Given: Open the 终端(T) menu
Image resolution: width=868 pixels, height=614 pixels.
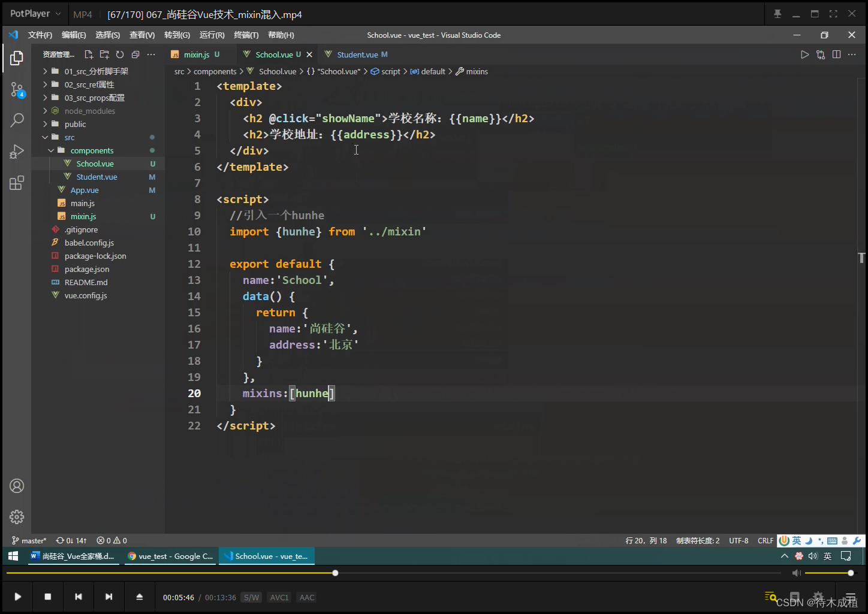Looking at the screenshot, I should 246,35.
